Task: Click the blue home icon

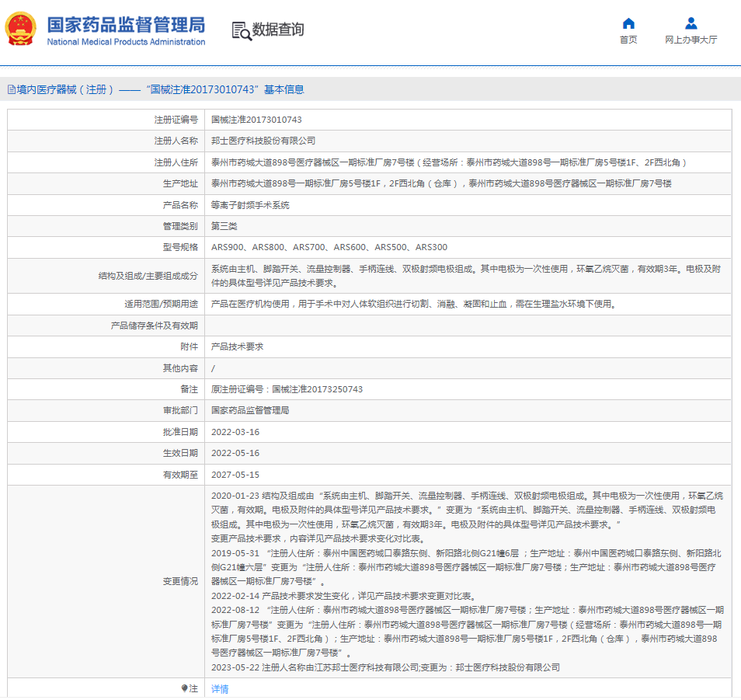Action: tap(628, 23)
